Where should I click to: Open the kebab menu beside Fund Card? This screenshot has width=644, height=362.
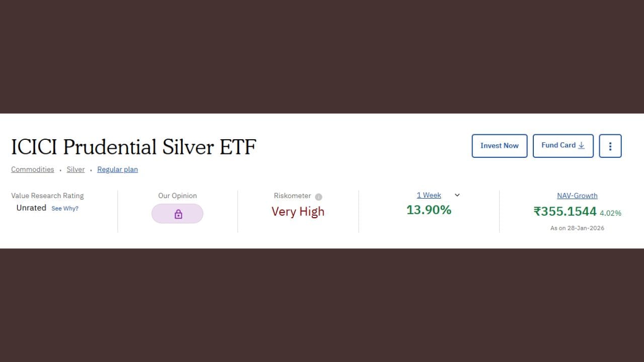[610, 146]
